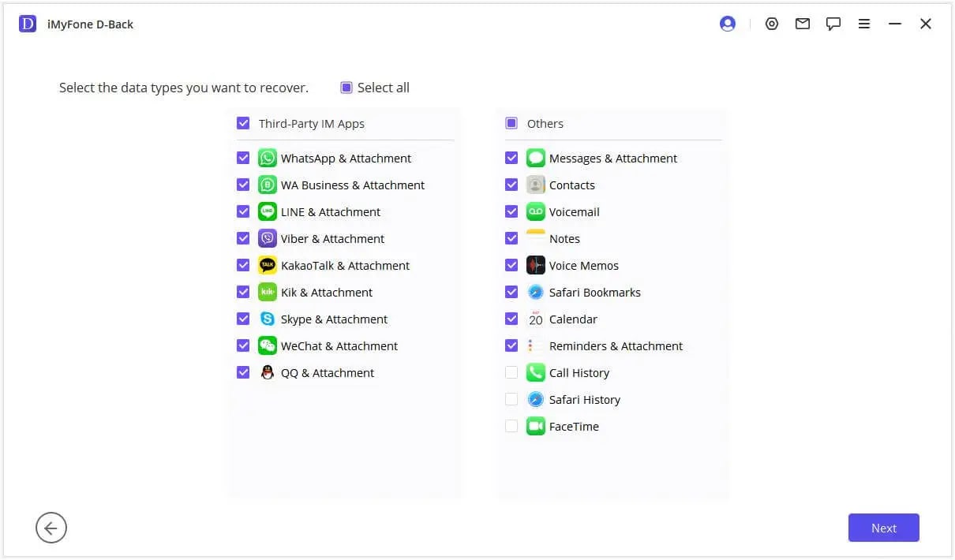Click the Viber app icon
This screenshot has width=955, height=560.
(x=268, y=238)
